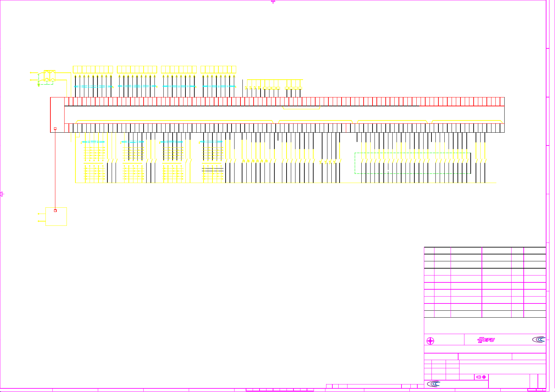Select the first cyan cable shield ellipse at top
The image size is (555, 392).
[93, 87]
